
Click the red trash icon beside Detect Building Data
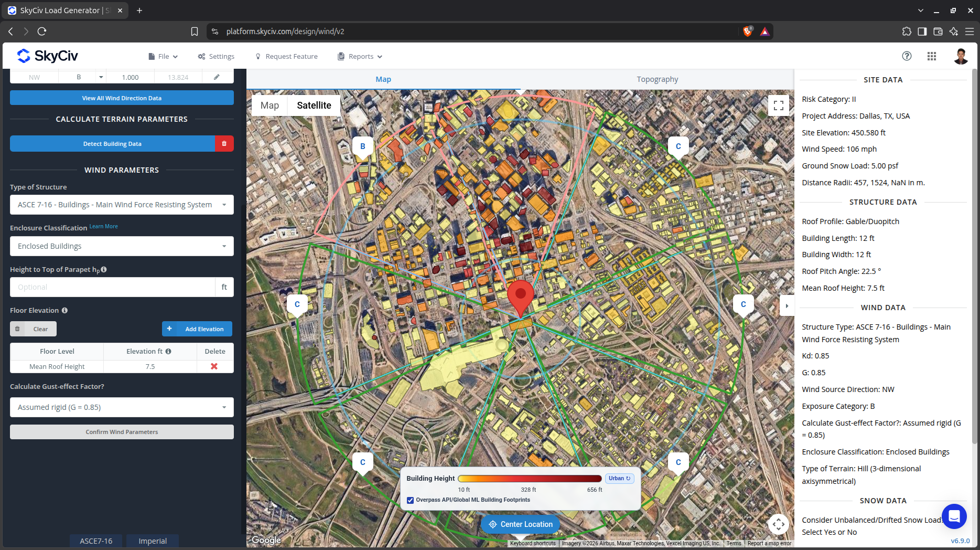224,144
